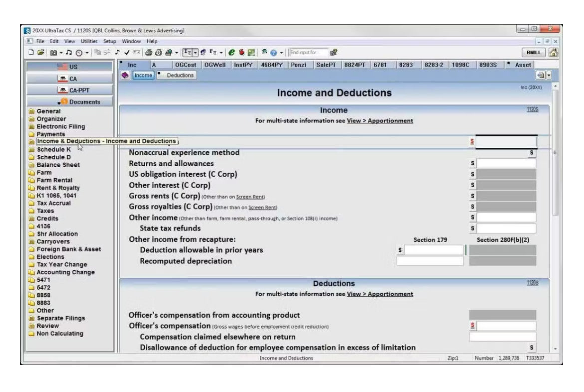
Task: Open the Tax Accrual folder
Action: click(x=53, y=203)
